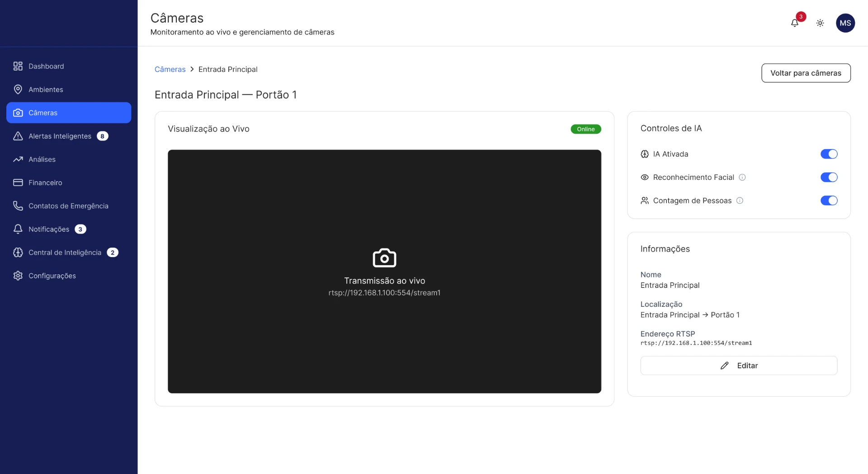Open Central de Inteligência page
Viewport: 868px width, 474px height.
click(69, 253)
